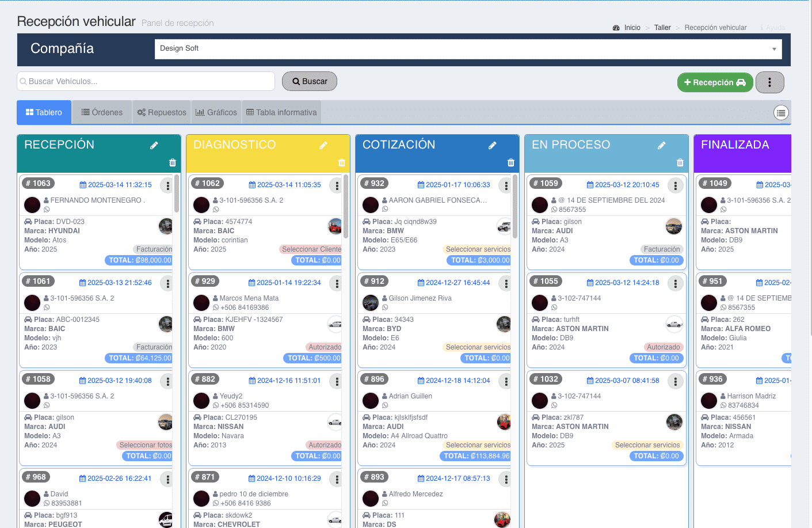Open the WhatsApp icon on card #929

215,309
